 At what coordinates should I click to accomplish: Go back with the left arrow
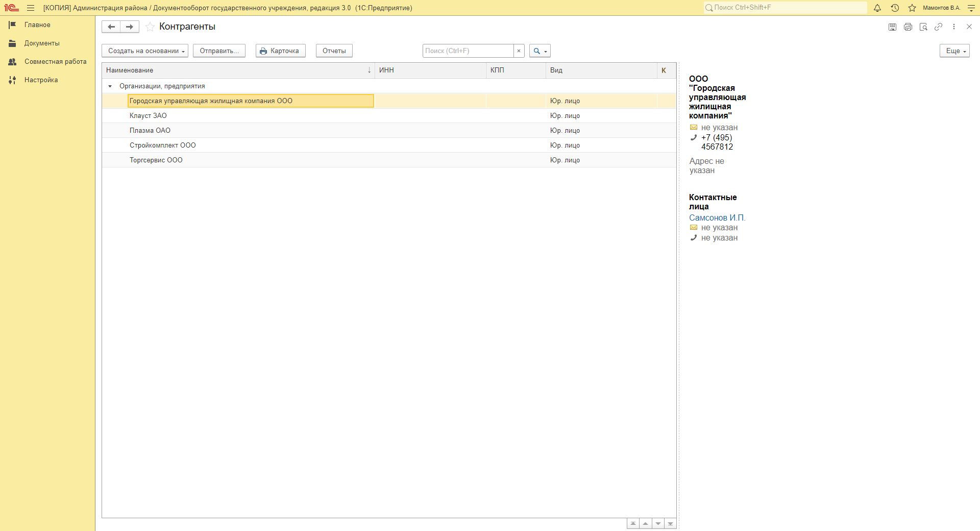point(111,27)
